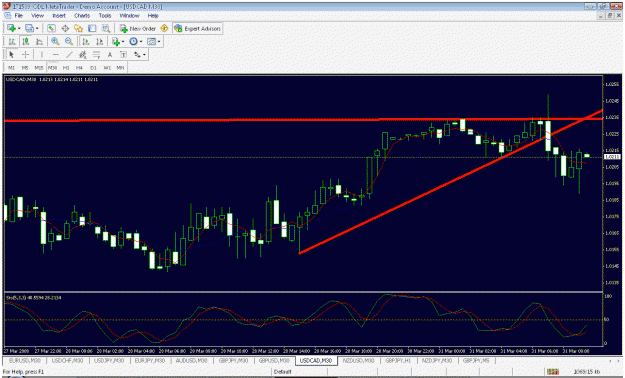This screenshot has width=625, height=378.
Task: Click the connection status bars icon
Action: (x=553, y=372)
